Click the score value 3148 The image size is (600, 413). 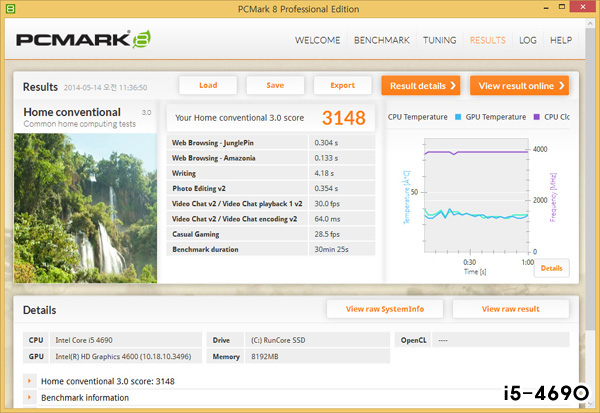click(x=343, y=118)
